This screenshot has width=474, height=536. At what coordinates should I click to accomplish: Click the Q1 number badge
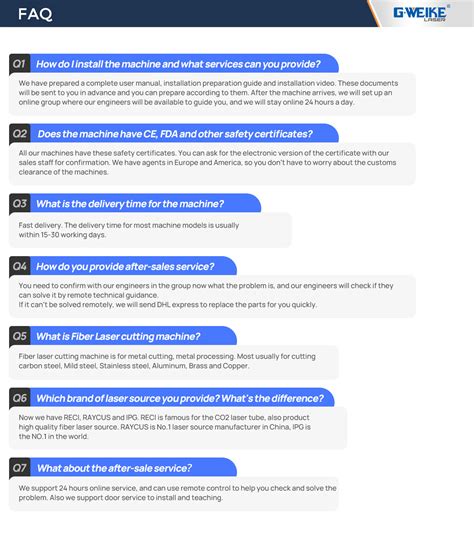click(x=19, y=64)
